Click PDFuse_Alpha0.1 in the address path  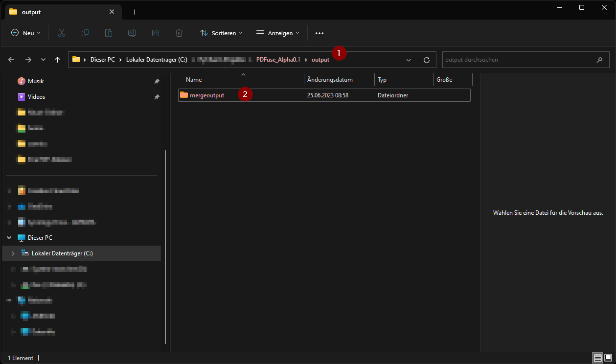[278, 60]
